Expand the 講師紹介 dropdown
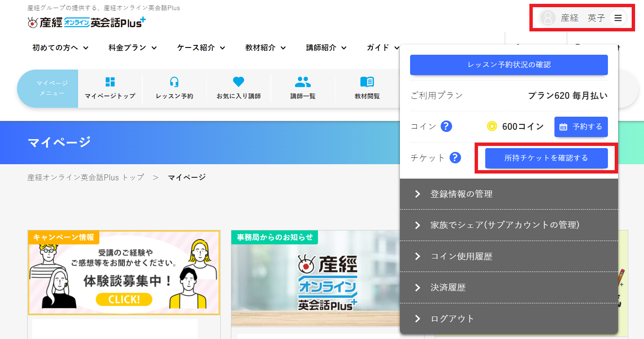The height and width of the screenshot is (339, 644). tap(326, 48)
